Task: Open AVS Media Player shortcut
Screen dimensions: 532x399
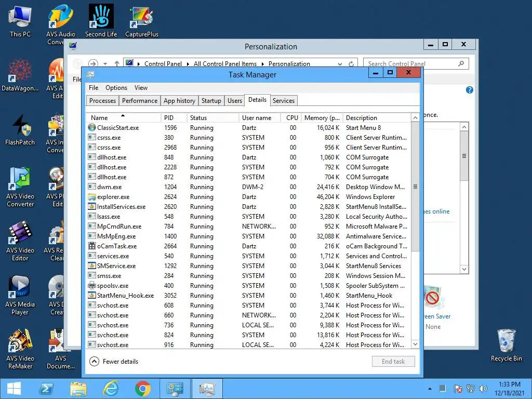Action: pos(20,295)
